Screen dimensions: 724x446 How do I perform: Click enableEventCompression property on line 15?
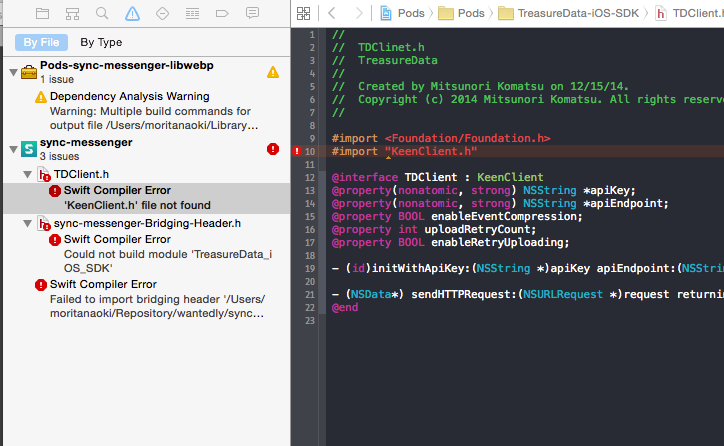coord(457,216)
